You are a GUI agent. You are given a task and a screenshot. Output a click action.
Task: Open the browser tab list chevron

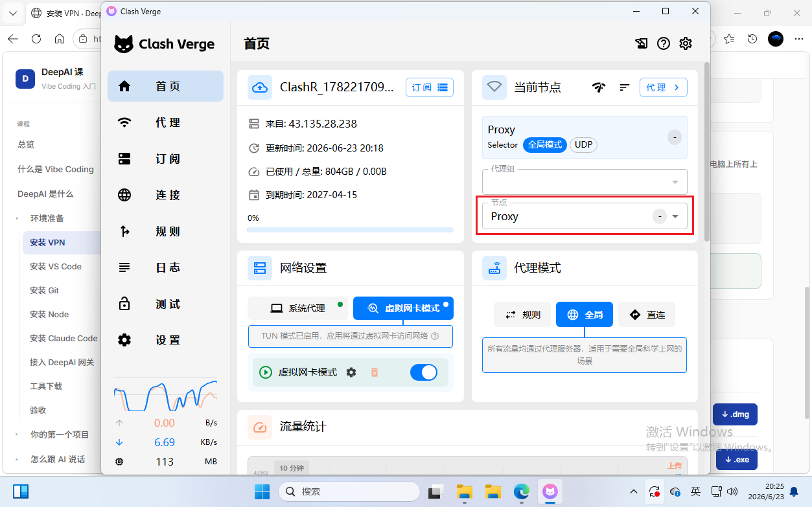click(12, 13)
